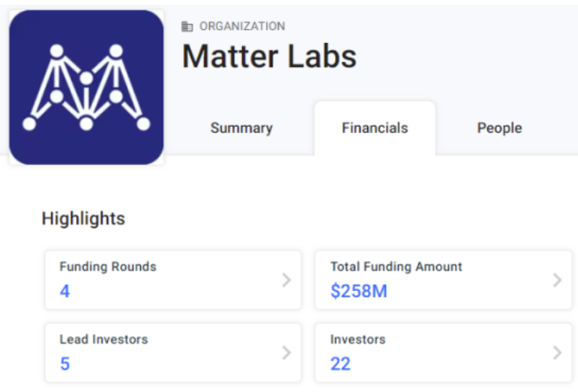The image size is (578, 392).
Task: Expand Lead Investors chevron arrow
Action: (x=287, y=353)
